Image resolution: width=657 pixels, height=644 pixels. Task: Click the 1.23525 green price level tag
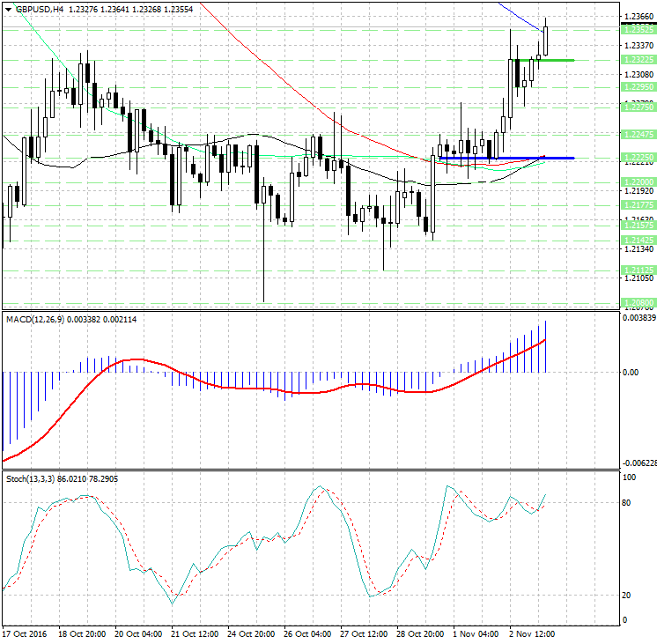tap(637, 30)
